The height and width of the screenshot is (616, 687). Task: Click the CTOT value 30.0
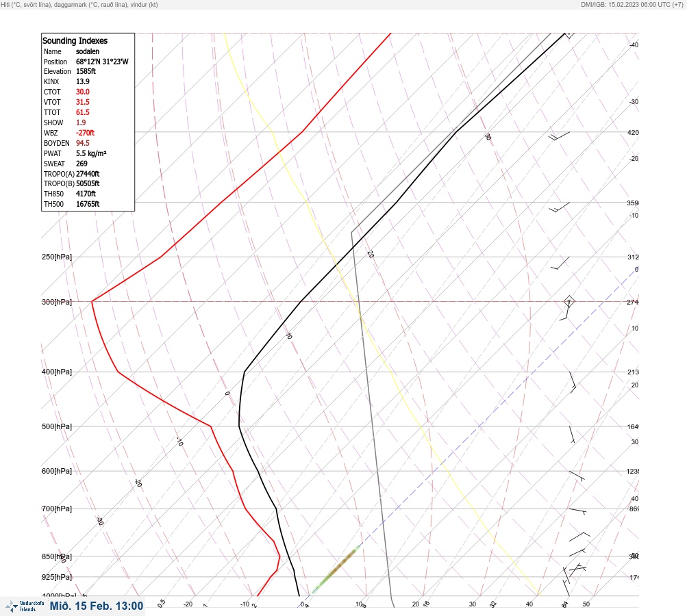[83, 92]
